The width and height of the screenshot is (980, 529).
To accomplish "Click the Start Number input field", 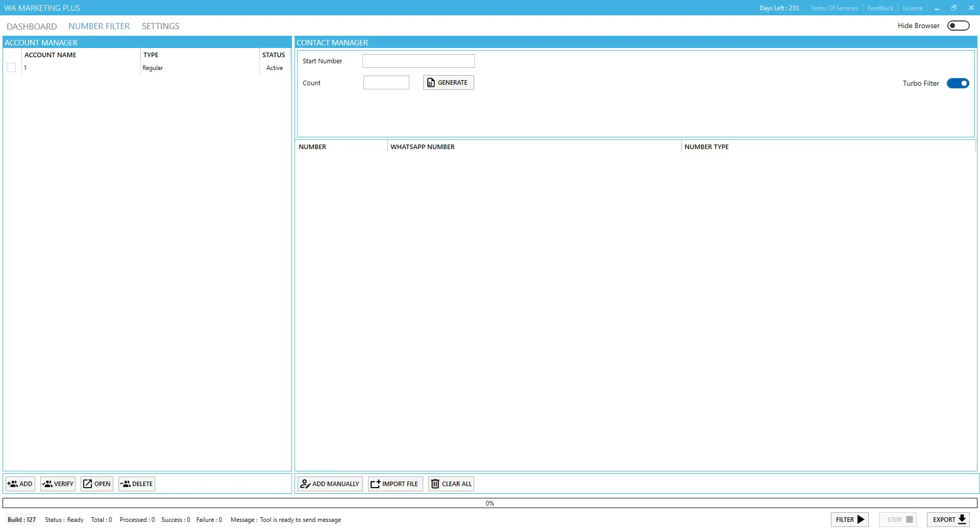I will (x=418, y=61).
